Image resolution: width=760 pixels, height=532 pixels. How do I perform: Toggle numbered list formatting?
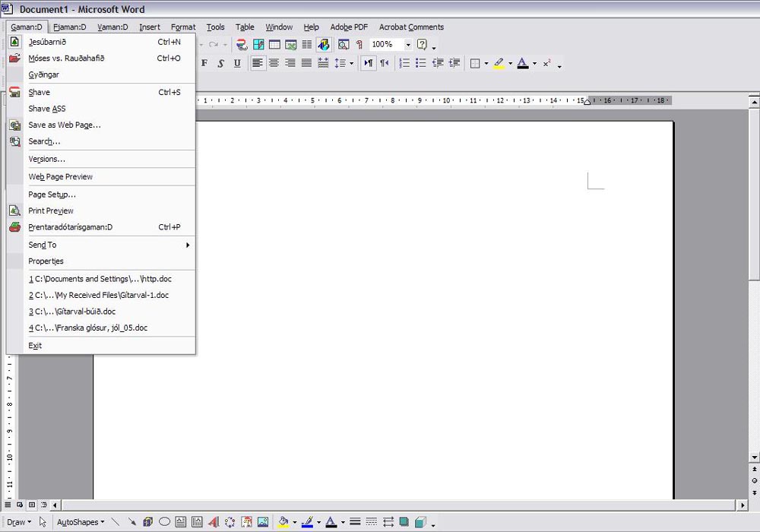404,63
